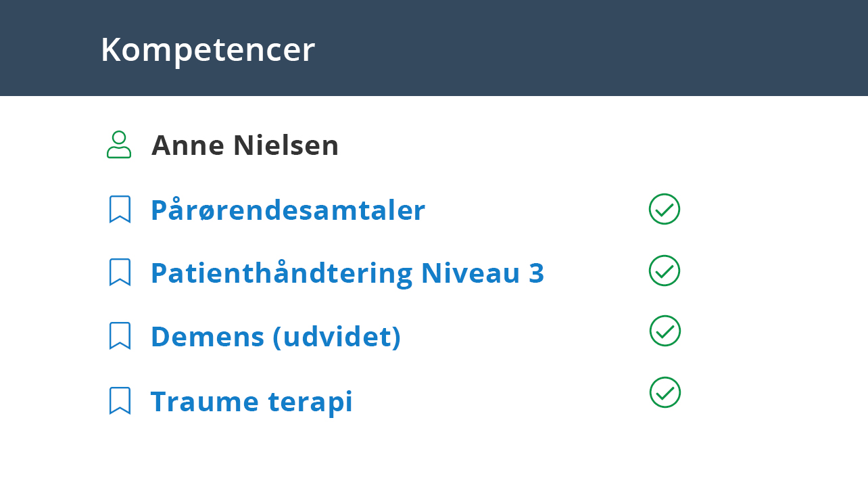Open the Traume terapi competency link
Viewport: 868px width, 487px height.
pos(251,402)
